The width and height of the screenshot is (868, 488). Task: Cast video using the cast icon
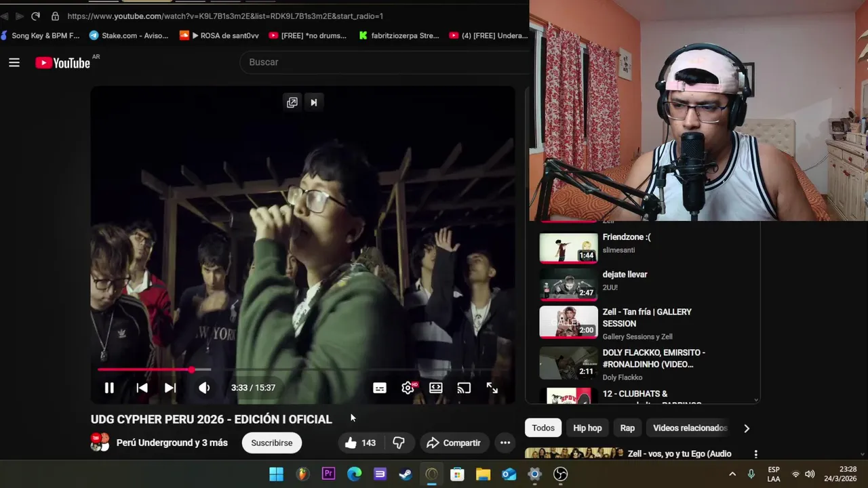(x=464, y=388)
